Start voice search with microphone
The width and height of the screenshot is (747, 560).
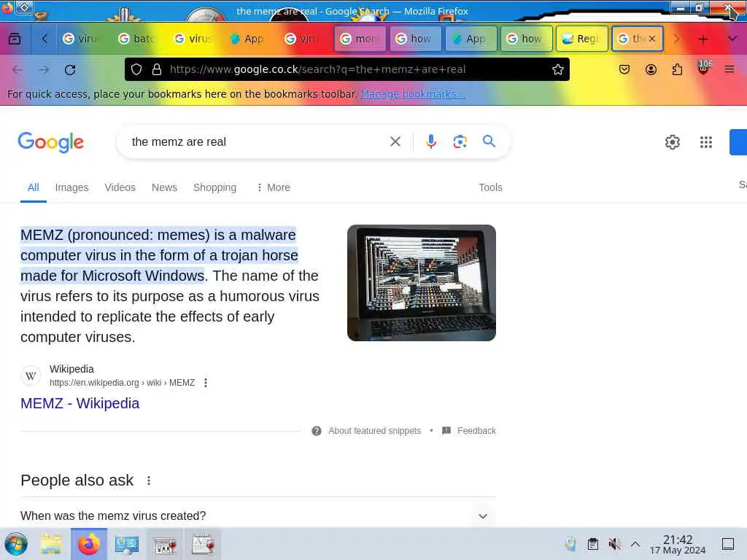(430, 141)
